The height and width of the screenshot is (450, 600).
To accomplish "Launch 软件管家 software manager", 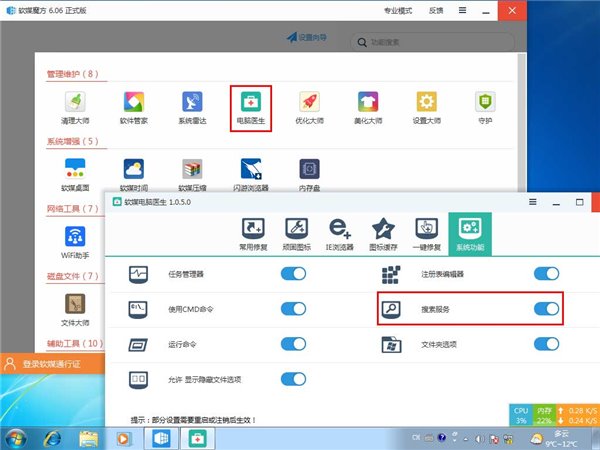I will [x=133, y=102].
